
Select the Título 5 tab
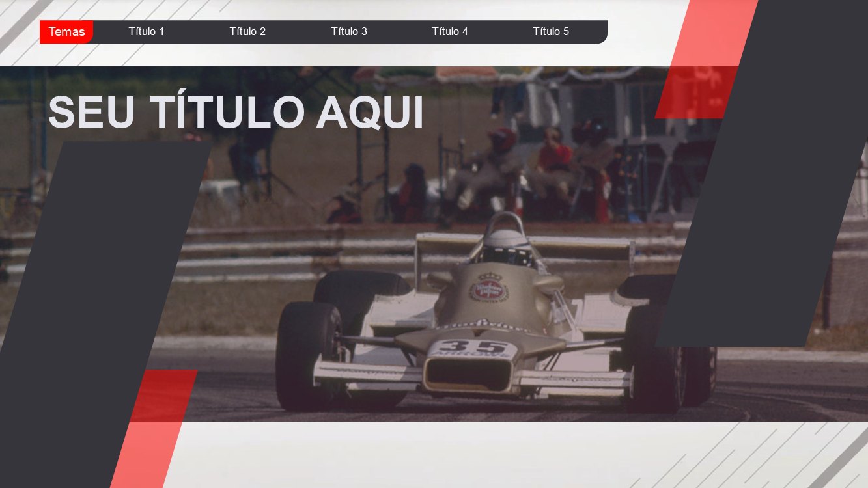pyautogui.click(x=551, y=32)
